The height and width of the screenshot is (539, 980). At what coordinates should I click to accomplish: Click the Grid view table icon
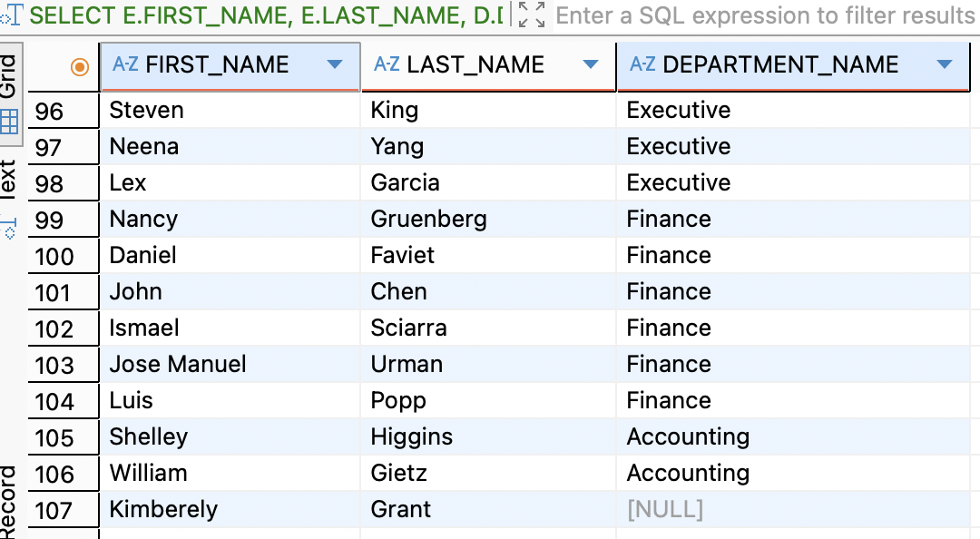point(9,122)
